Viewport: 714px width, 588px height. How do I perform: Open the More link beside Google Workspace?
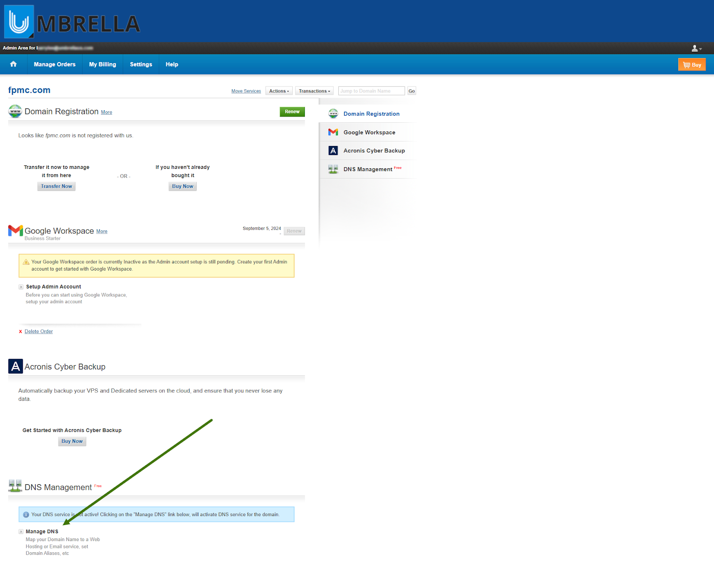coord(102,232)
